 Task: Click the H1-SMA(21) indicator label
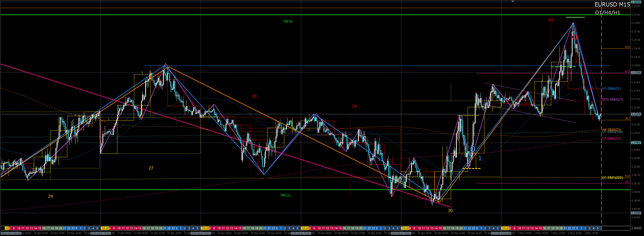611,89
